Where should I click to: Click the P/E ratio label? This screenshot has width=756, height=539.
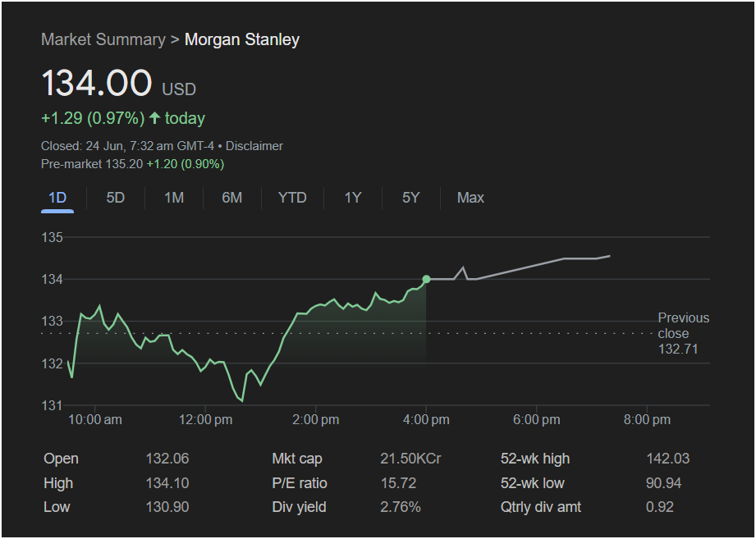[x=300, y=483]
